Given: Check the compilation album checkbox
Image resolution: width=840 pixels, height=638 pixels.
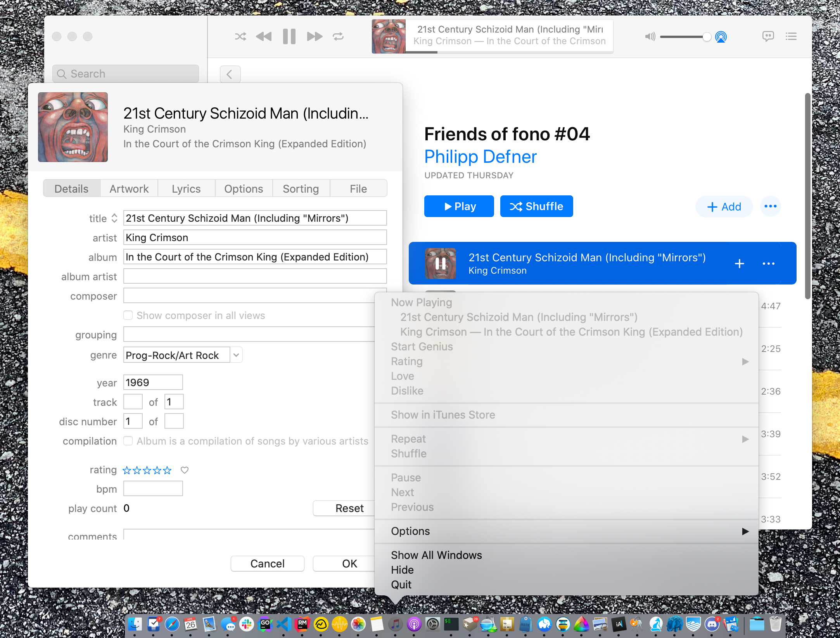Looking at the screenshot, I should tap(128, 441).
